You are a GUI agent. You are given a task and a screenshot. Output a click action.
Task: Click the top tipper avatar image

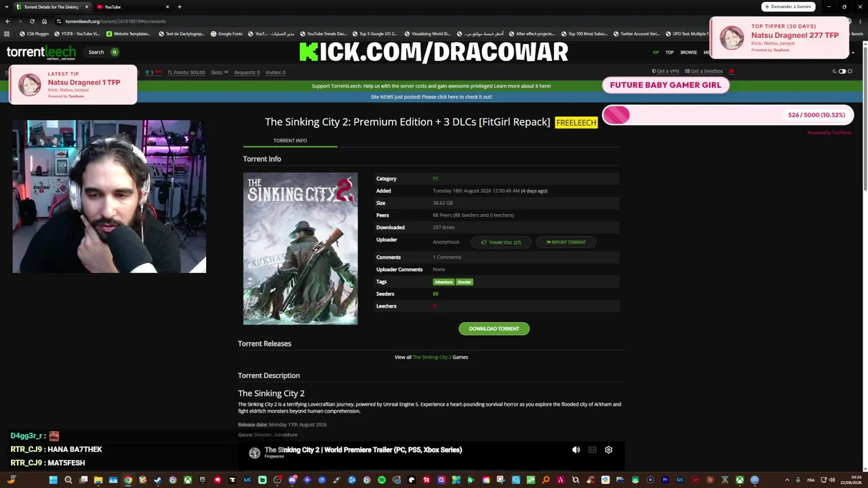tap(732, 38)
